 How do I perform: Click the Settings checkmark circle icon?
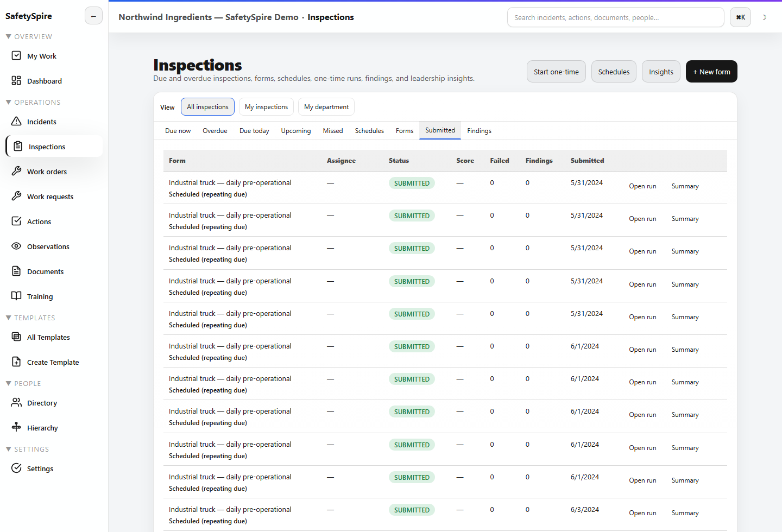16,468
